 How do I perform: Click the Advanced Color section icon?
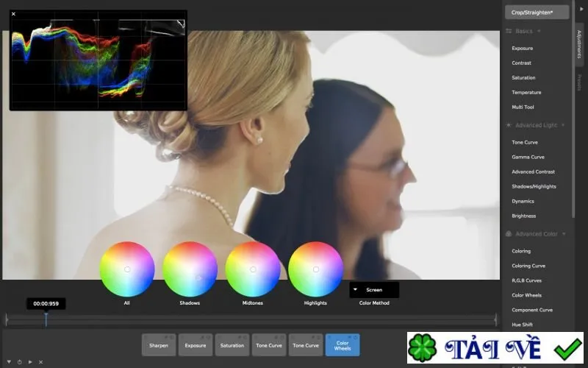click(x=509, y=233)
